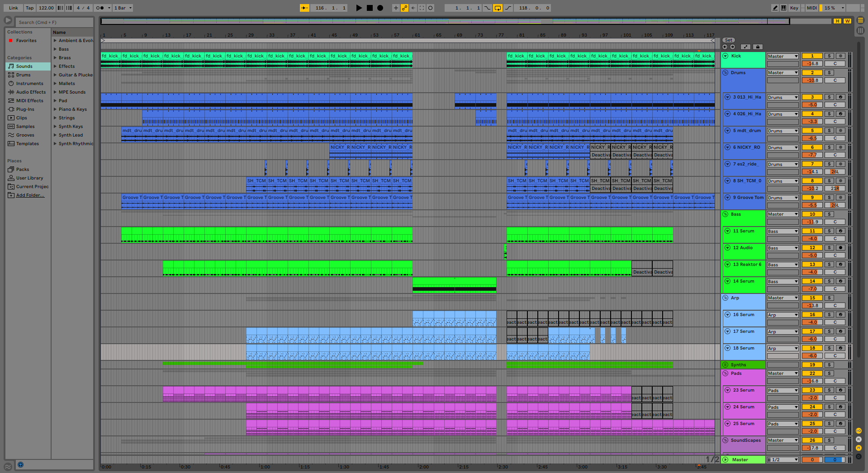
Task: Open the 1 Bar quantization menu
Action: 123,8
